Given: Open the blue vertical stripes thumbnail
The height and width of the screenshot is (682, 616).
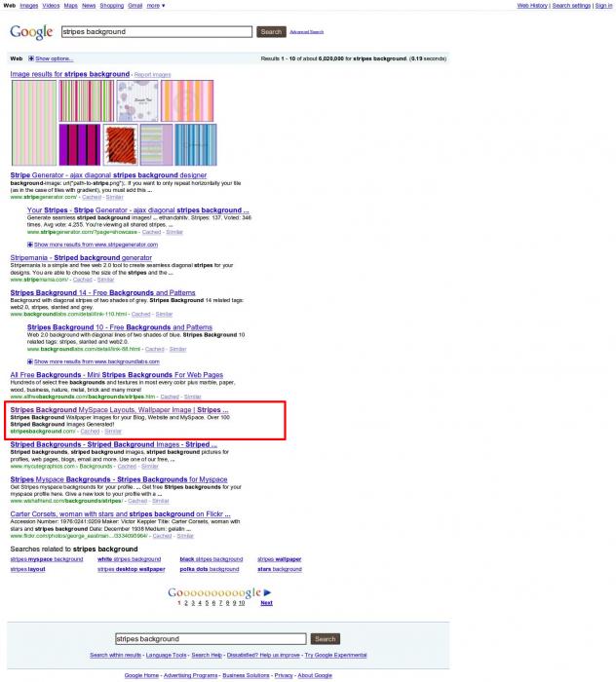Looking at the screenshot, I should pyautogui.click(x=196, y=145).
